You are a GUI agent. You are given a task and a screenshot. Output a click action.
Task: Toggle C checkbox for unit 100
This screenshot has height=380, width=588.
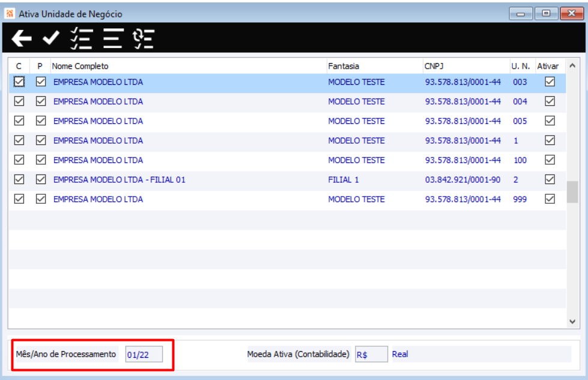point(19,160)
